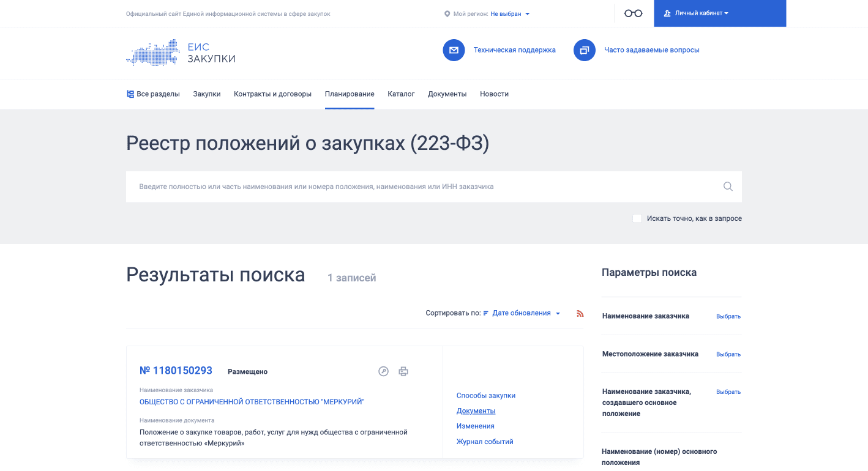The height and width of the screenshot is (471, 868).
Task: Click the envelope technical support icon
Action: click(454, 50)
